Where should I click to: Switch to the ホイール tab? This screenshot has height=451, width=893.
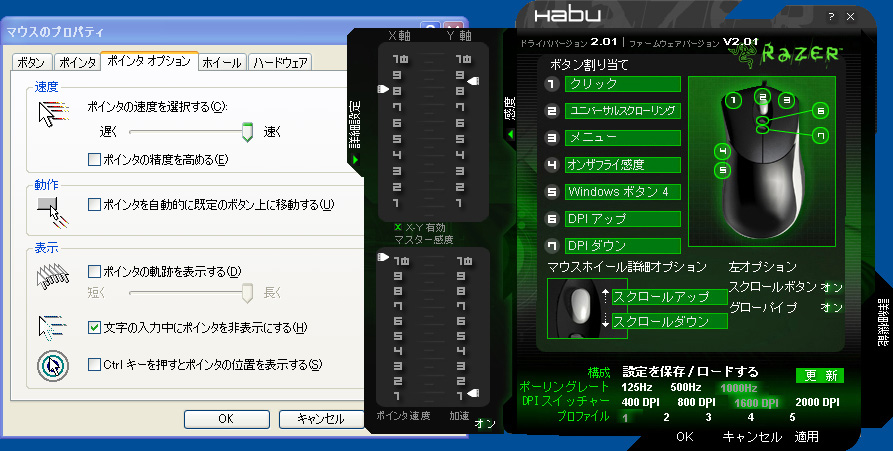coord(222,62)
